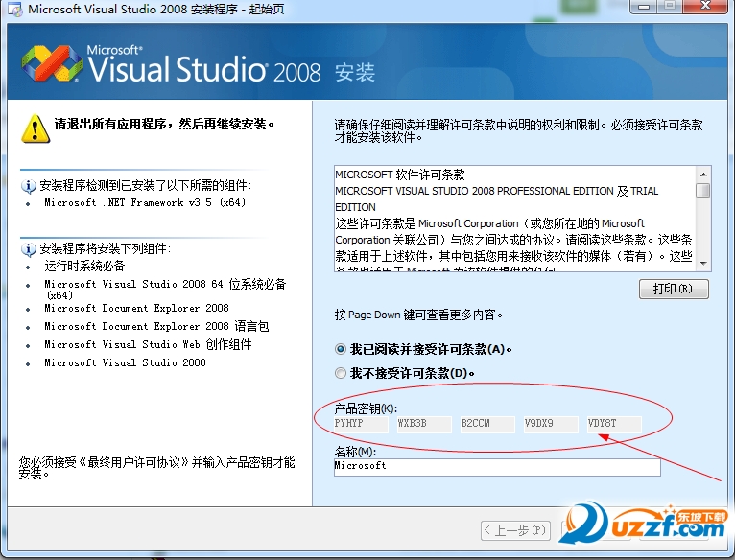Image resolution: width=735 pixels, height=560 pixels.
Task: Click the '安装程序检测到已安装了以下所需的组件' heading
Action: [x=145, y=186]
